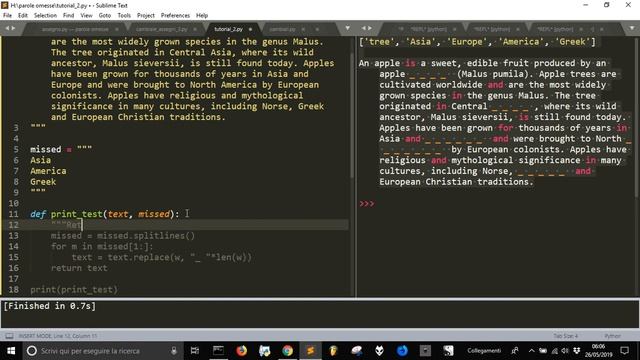Click the printed list ['tree', 'Asia', ...] output
The height and width of the screenshot is (360, 640).
477,42
